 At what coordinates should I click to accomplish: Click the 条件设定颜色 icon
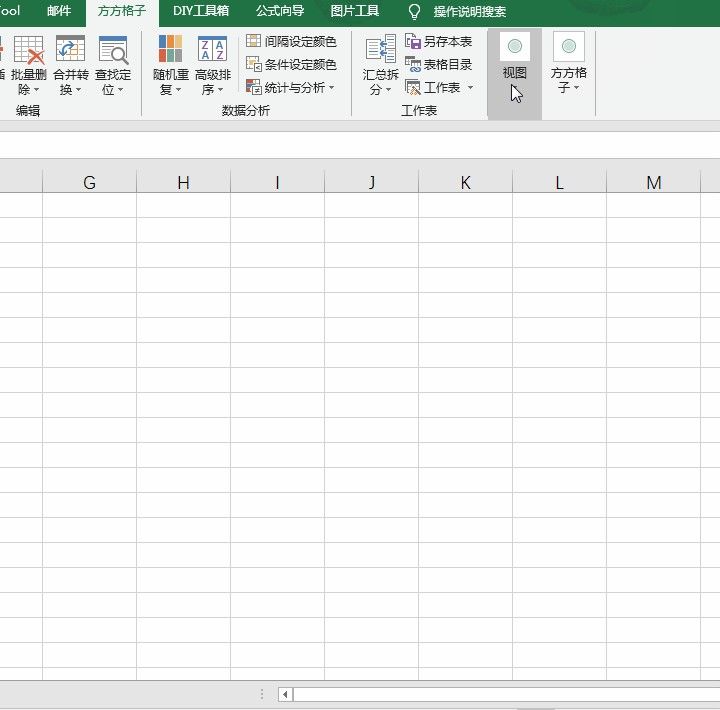click(x=253, y=64)
